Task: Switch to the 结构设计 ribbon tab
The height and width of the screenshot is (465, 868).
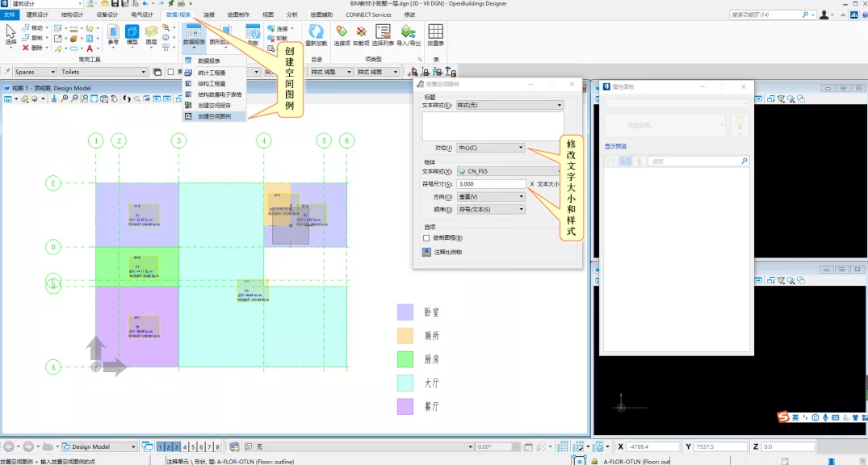Action: pos(72,15)
